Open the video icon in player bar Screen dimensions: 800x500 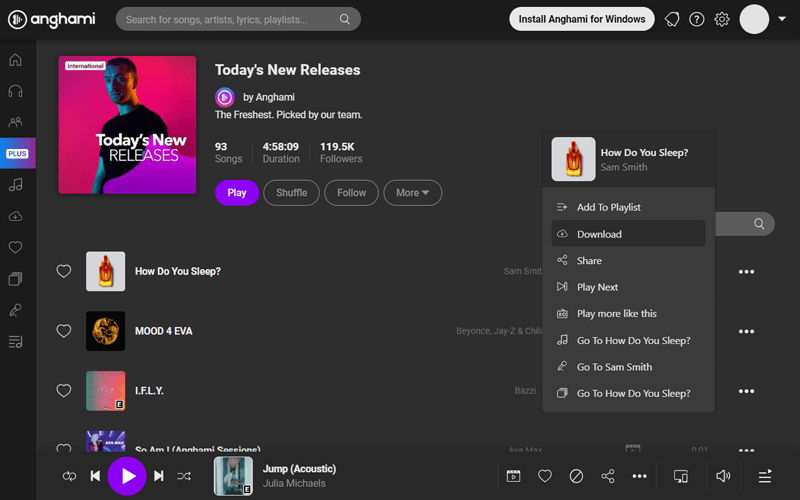(513, 476)
